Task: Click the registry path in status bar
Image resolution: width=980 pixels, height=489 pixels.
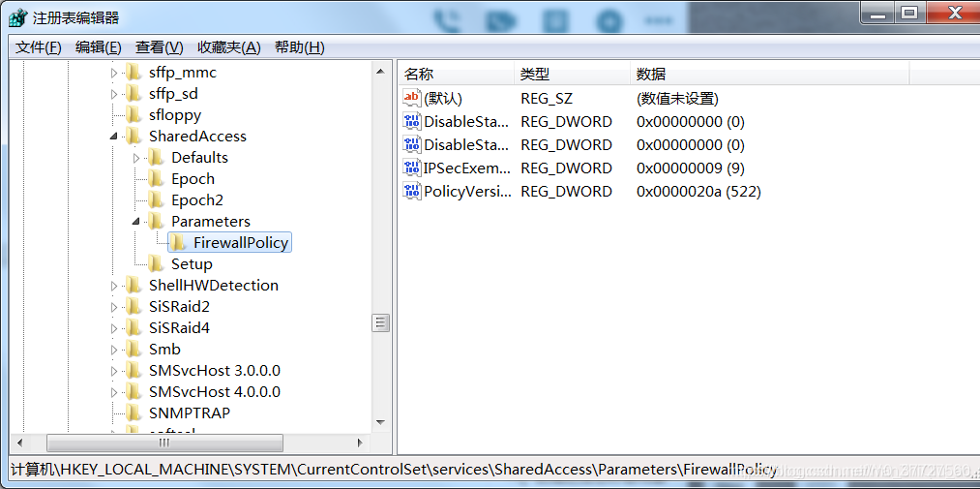Action: coord(395,469)
